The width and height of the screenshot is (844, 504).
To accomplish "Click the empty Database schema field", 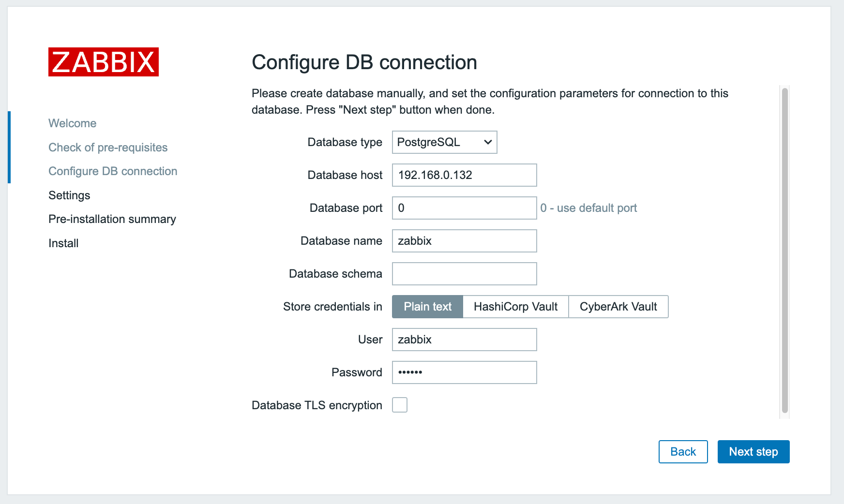I will 464,274.
